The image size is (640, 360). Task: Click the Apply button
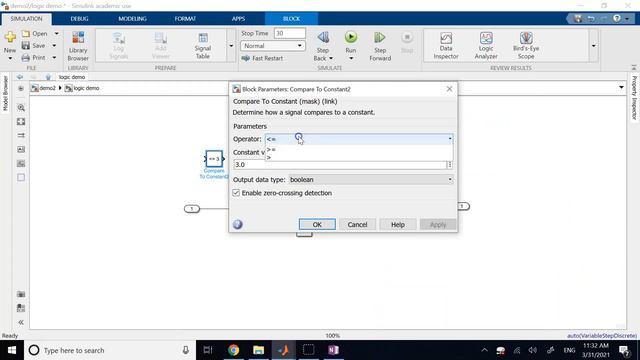[x=438, y=224]
